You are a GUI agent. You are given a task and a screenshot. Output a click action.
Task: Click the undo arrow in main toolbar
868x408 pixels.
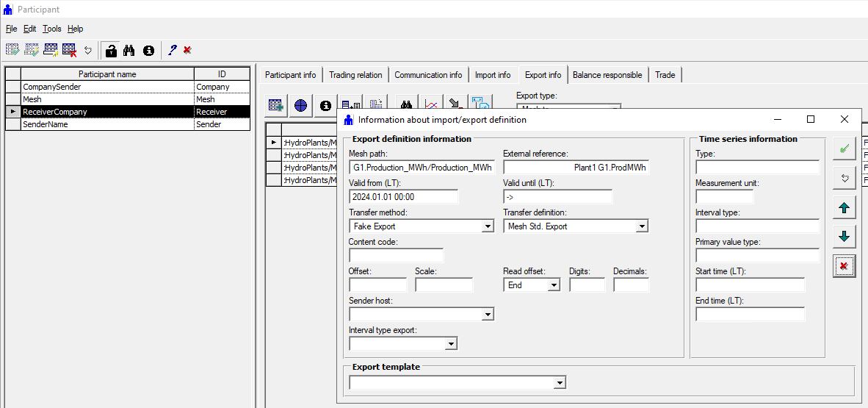tap(87, 51)
